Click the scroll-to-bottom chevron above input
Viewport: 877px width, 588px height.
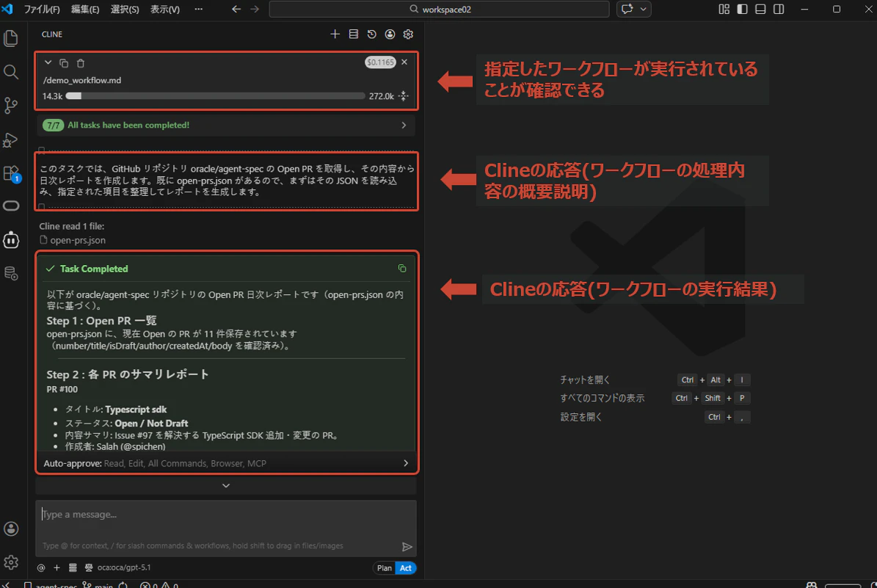[226, 486]
